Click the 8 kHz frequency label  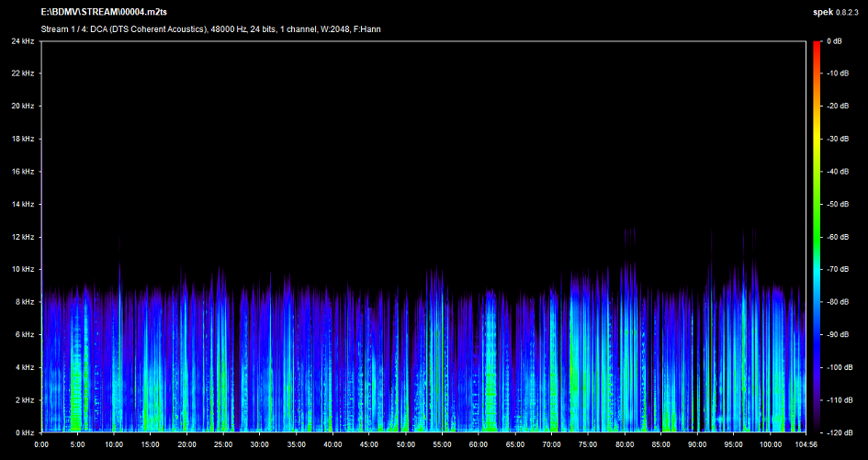(x=25, y=302)
